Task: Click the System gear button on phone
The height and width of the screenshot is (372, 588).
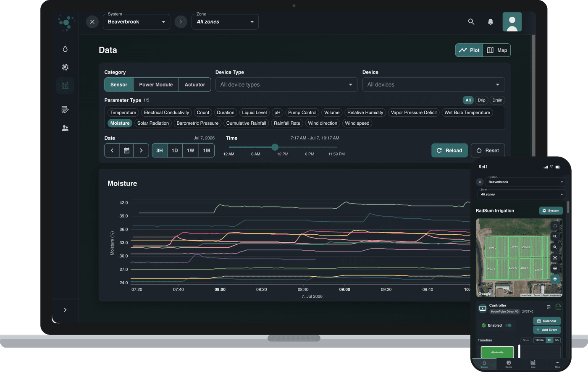Action: tap(551, 211)
